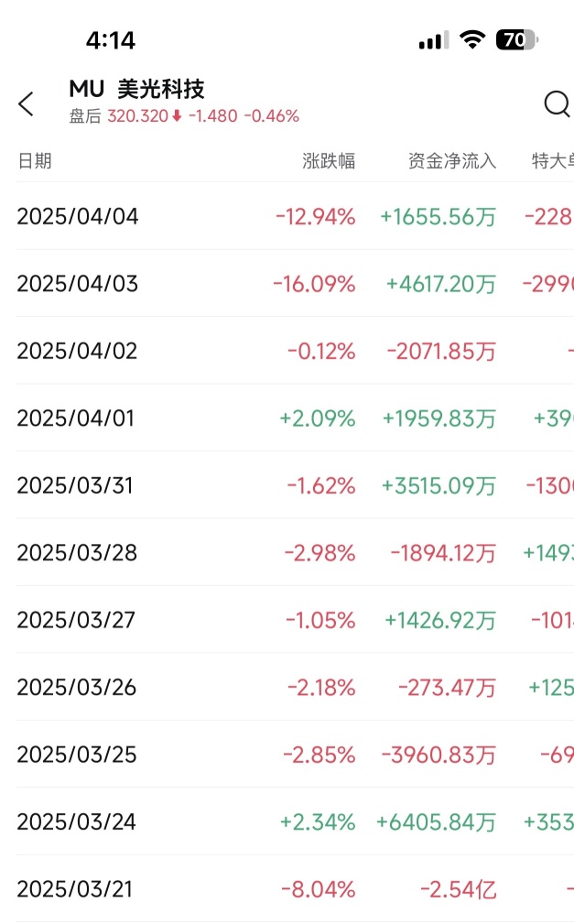Tap the 日期 column header

(x=35, y=161)
